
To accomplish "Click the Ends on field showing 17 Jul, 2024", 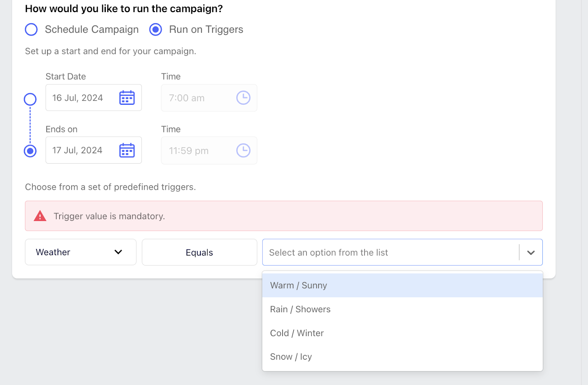I will point(78,150).
